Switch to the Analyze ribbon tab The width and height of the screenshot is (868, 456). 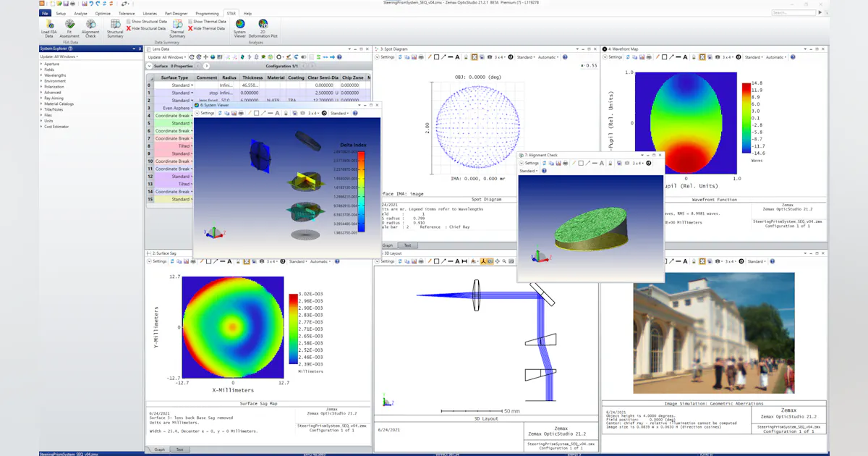point(80,13)
